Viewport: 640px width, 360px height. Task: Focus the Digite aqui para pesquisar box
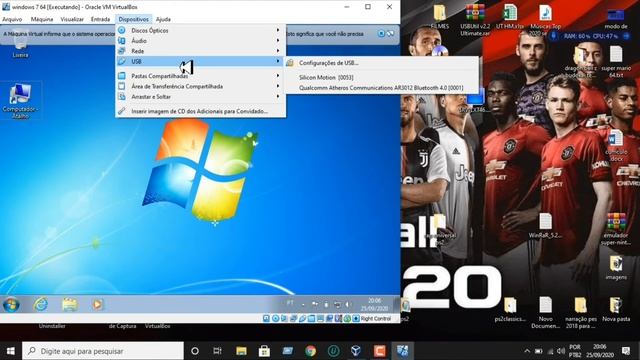tap(103, 351)
